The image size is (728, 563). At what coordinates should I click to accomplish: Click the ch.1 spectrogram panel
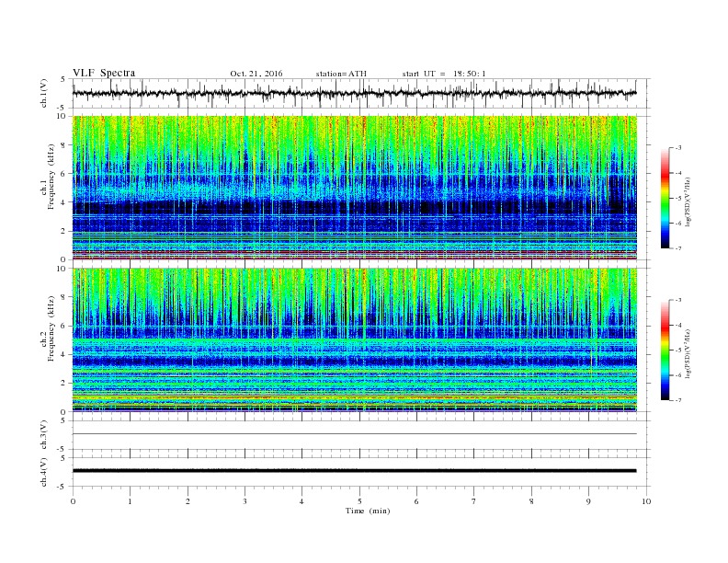click(x=355, y=188)
